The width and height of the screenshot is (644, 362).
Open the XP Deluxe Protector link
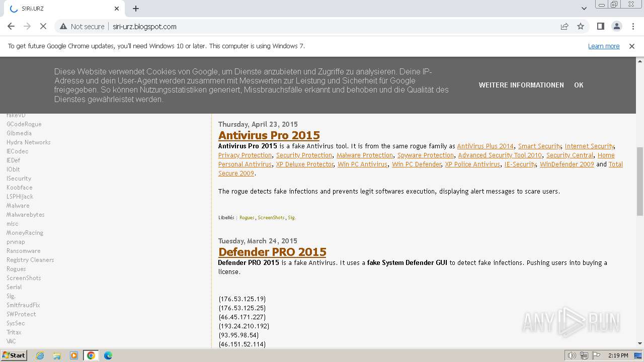(x=305, y=164)
